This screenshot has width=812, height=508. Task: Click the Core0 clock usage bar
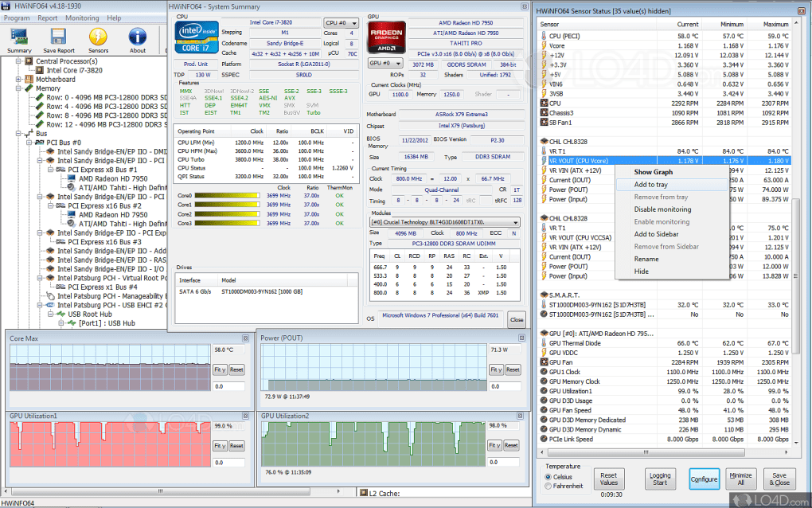(x=228, y=196)
